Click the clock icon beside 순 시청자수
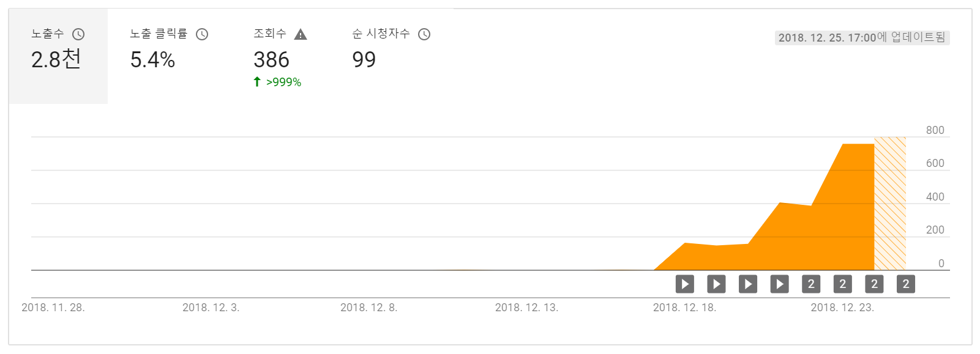Image resolution: width=980 pixels, height=354 pixels. pos(424,34)
